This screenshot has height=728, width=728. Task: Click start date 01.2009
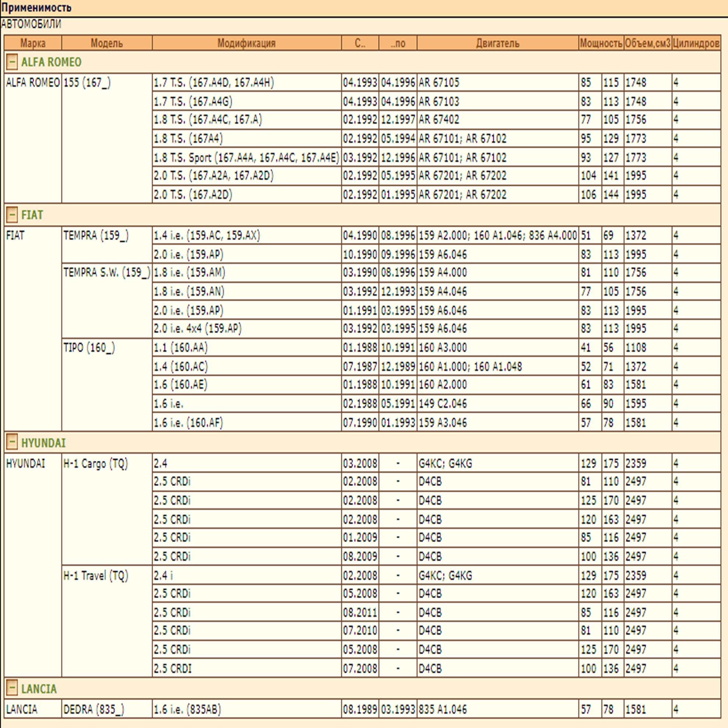360,537
